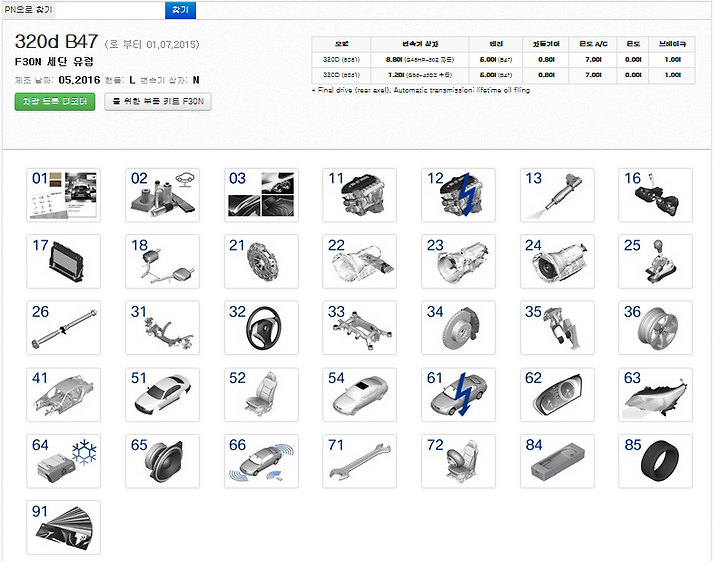Open category 24 automatic transmission tile
720x561 pixels.
click(557, 262)
